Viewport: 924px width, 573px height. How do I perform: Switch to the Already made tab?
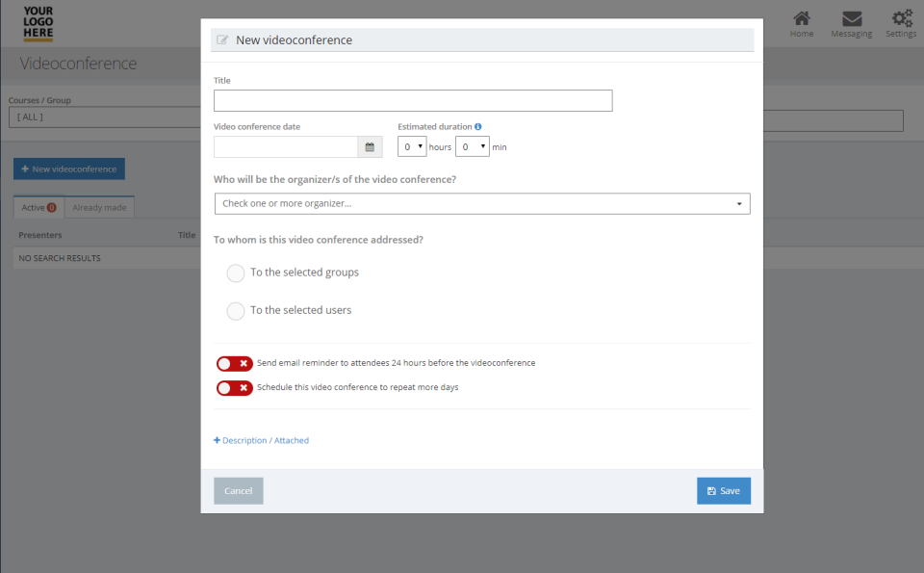tap(99, 207)
